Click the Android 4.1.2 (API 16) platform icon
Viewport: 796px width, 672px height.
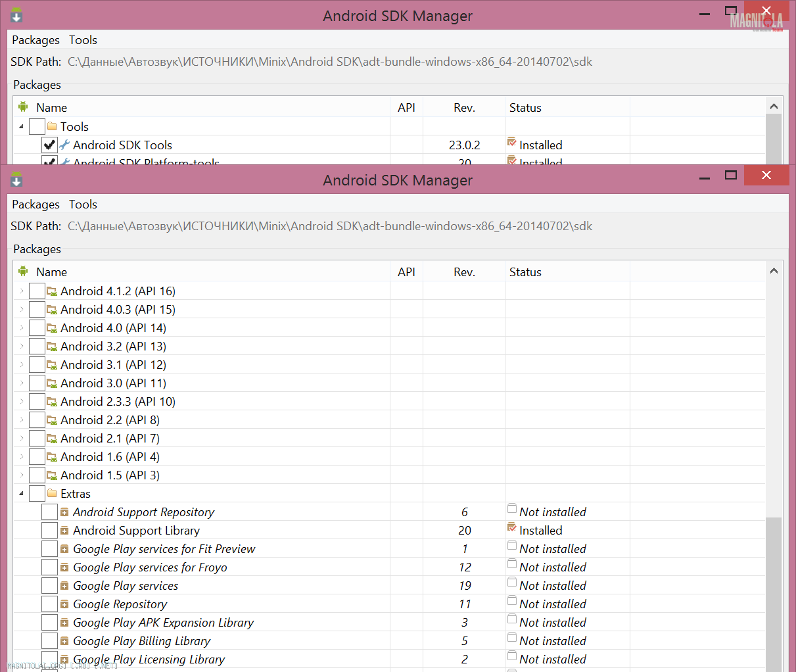point(52,291)
